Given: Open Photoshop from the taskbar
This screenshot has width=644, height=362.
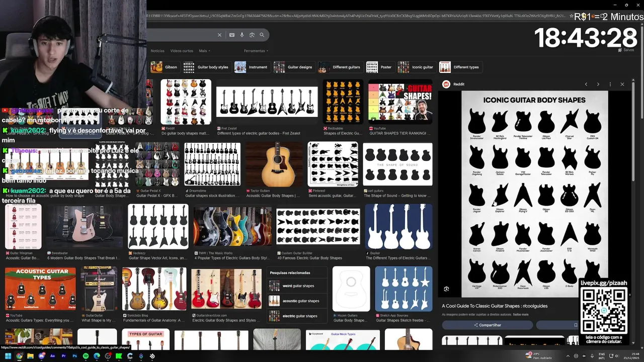Looking at the screenshot, I should coord(74,356).
